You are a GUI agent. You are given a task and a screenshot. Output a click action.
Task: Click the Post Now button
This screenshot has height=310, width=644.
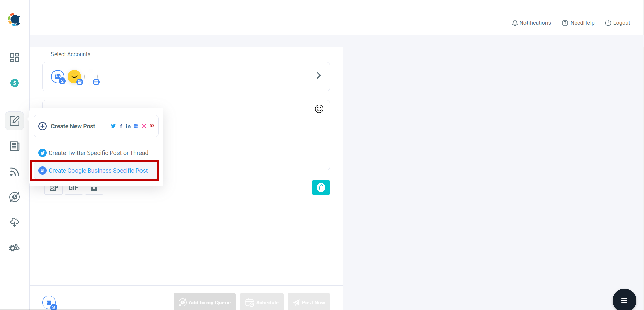click(308, 302)
